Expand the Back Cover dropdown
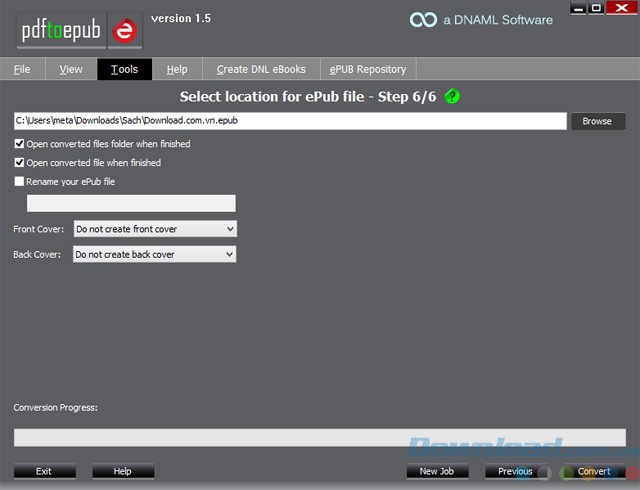 (155, 255)
